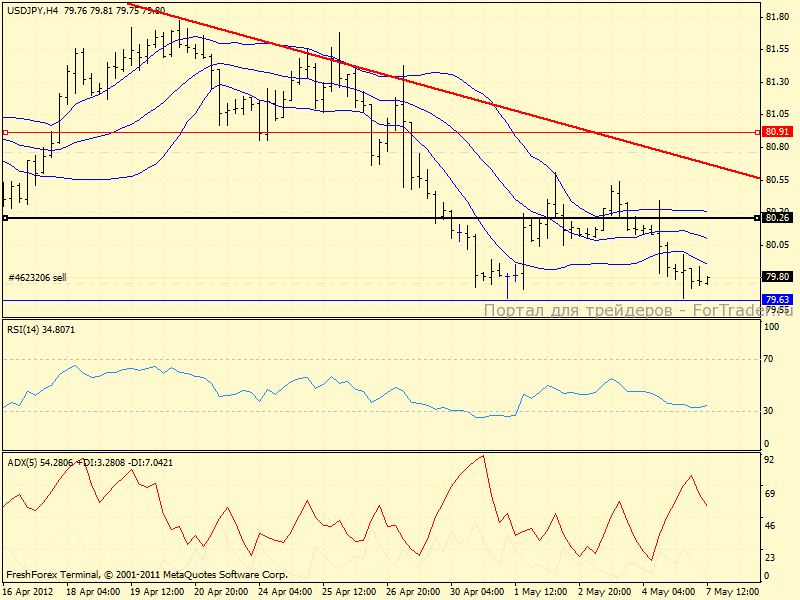
Task: Select the red 80.91 price label
Action: pyautogui.click(x=777, y=132)
